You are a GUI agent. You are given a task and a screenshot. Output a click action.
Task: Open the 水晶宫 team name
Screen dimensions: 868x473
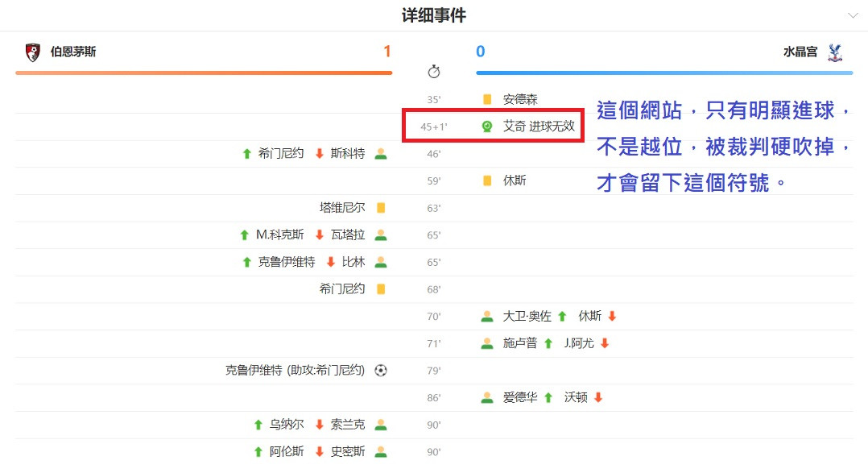point(800,52)
